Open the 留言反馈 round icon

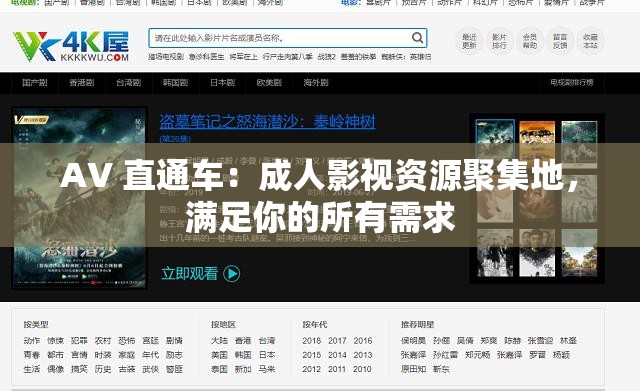[x=560, y=41]
